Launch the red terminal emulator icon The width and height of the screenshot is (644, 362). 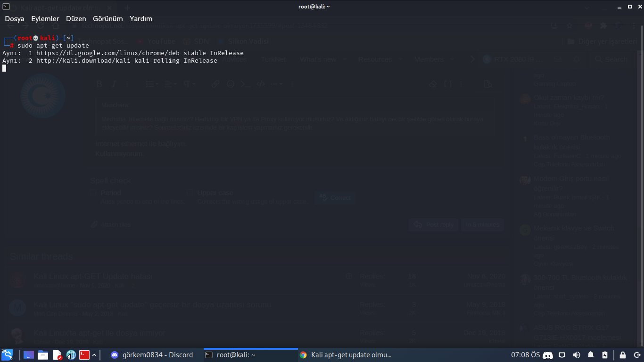pos(84,355)
